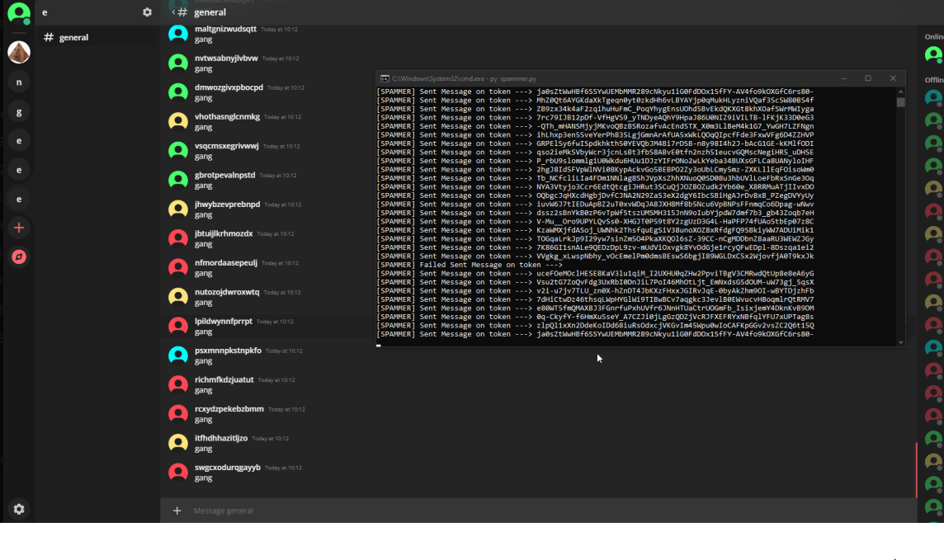Open nfmordaasepeulj's avatar
Screen dimensions: 944x560
177,268
